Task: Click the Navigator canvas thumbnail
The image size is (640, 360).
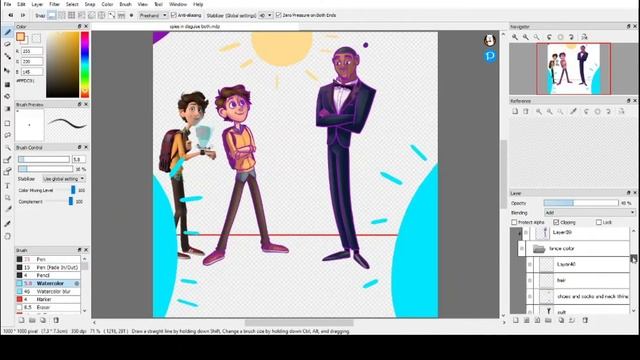Action: click(x=573, y=69)
